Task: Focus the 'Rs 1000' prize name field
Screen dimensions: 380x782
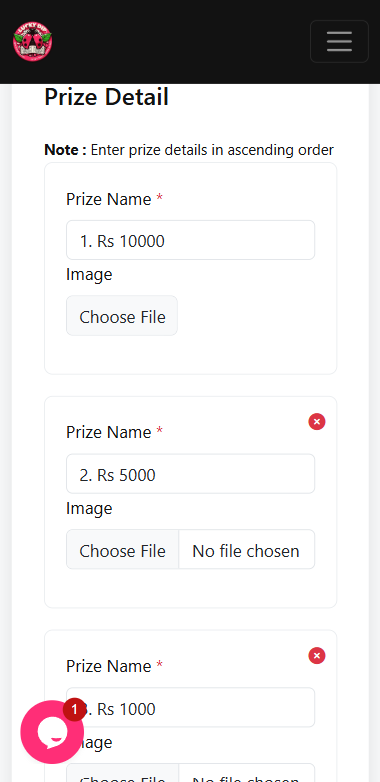Action: click(190, 708)
